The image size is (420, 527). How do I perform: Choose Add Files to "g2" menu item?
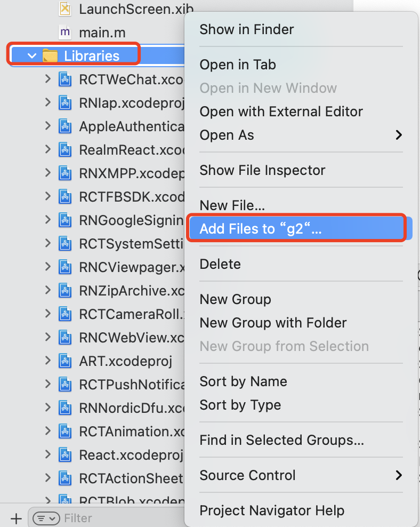pos(261,229)
